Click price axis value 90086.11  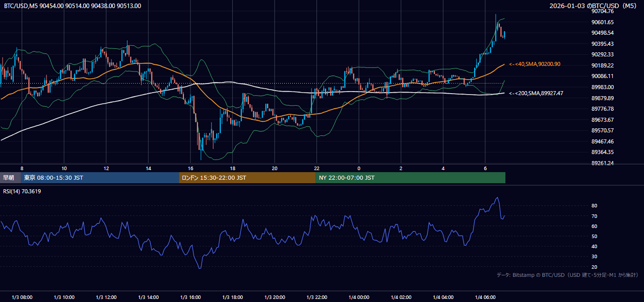pos(602,76)
